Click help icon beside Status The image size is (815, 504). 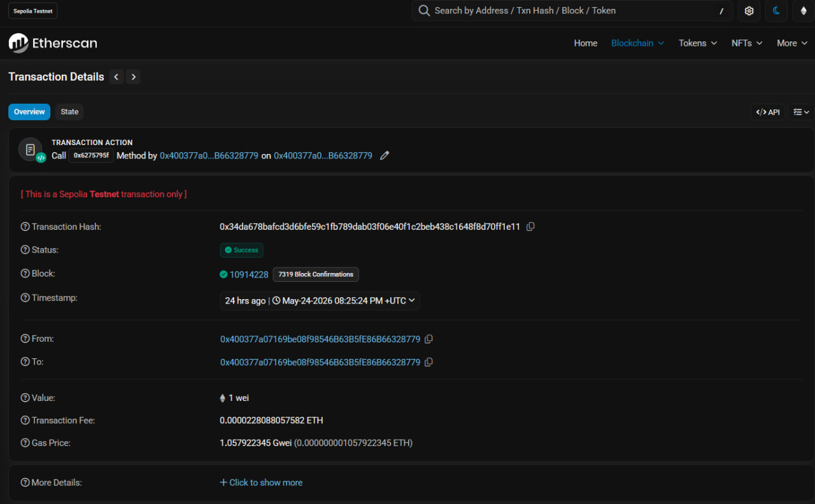click(25, 250)
